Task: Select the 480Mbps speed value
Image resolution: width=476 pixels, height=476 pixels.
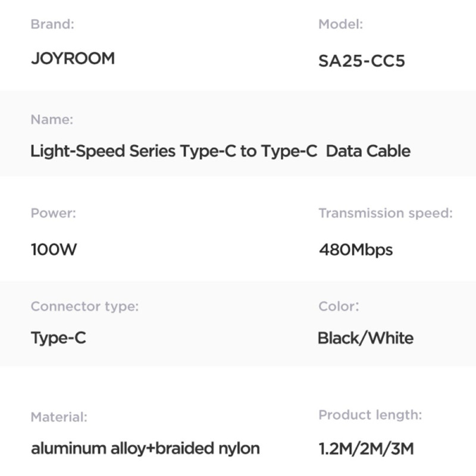Action: click(x=356, y=250)
